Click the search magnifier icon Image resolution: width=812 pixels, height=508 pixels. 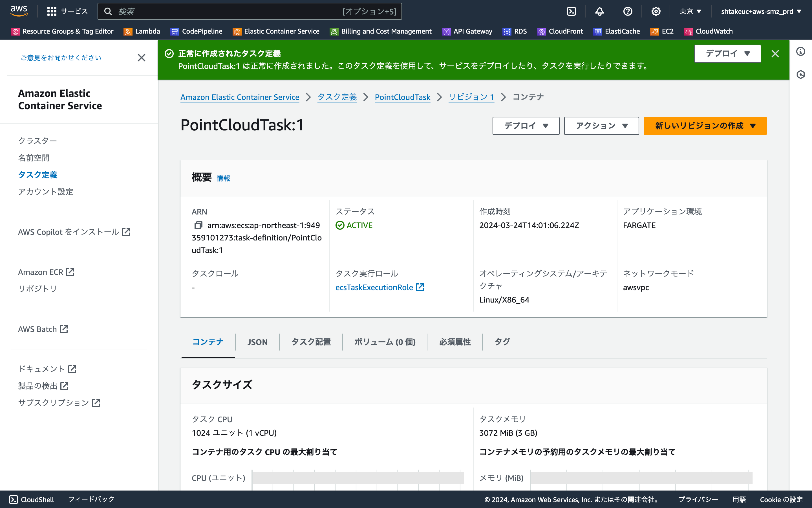click(x=108, y=11)
